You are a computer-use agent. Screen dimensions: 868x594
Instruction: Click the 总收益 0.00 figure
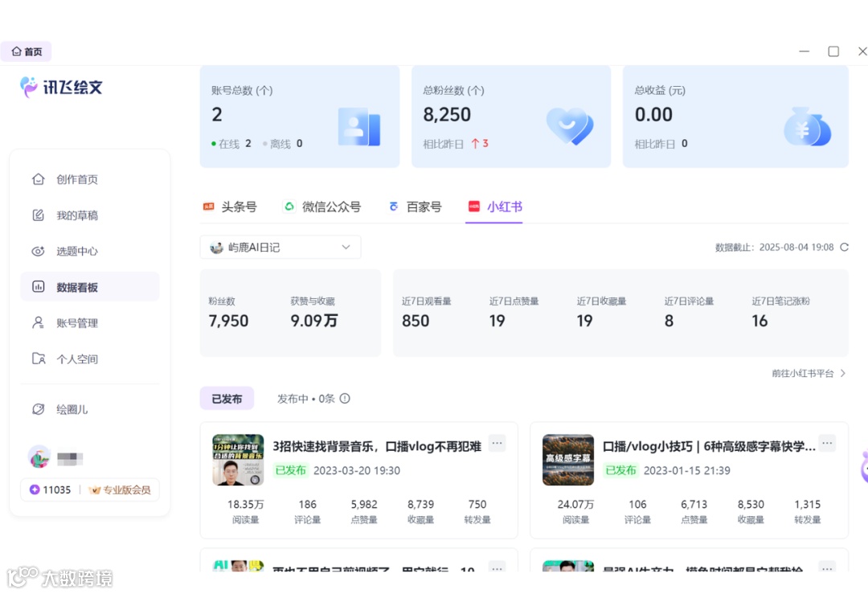[x=653, y=115]
